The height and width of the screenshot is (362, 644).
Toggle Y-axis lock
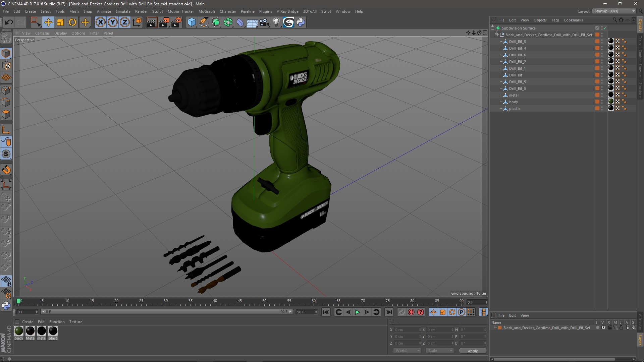[x=113, y=22]
